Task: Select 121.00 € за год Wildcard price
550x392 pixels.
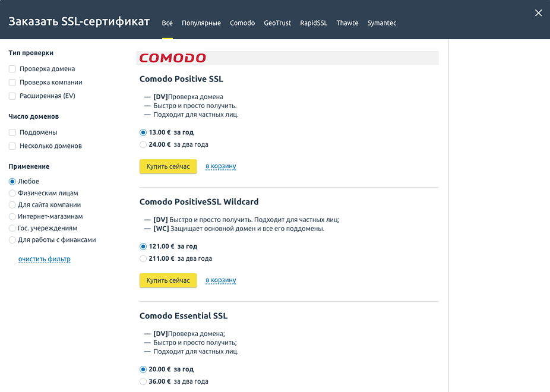Action: (x=143, y=246)
